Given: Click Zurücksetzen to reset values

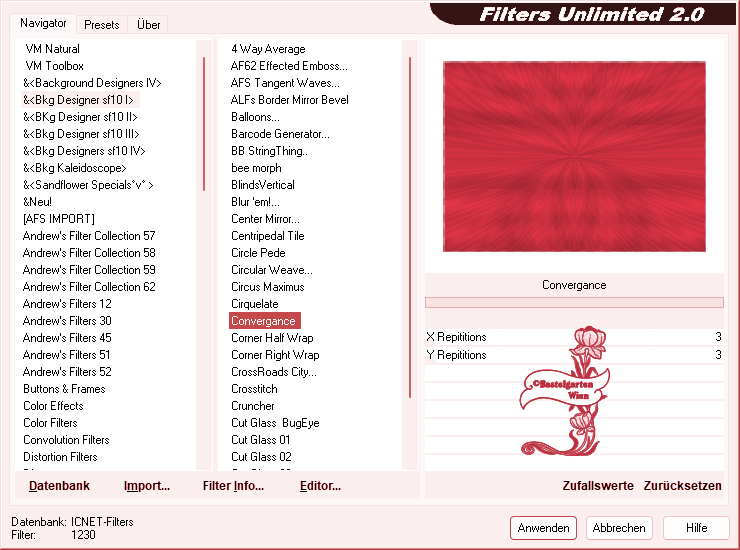Looking at the screenshot, I should tap(682, 485).
